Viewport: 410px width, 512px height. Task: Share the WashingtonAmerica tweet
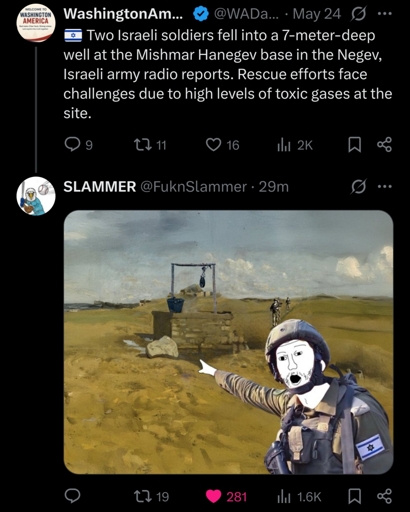point(384,145)
